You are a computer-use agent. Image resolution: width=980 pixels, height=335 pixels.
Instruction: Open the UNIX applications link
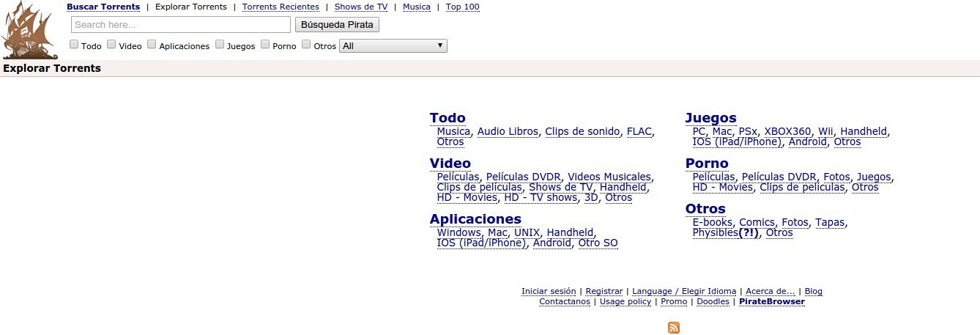[527, 233]
